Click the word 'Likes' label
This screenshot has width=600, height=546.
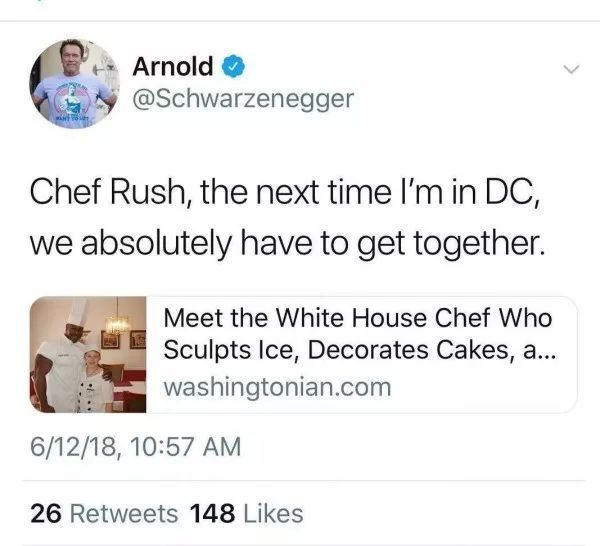pyautogui.click(x=271, y=513)
